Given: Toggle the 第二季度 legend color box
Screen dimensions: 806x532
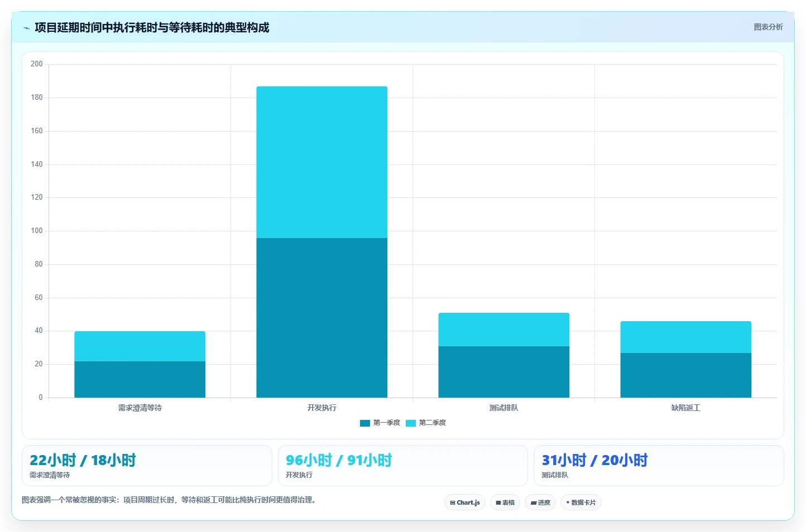Looking at the screenshot, I should [x=411, y=423].
